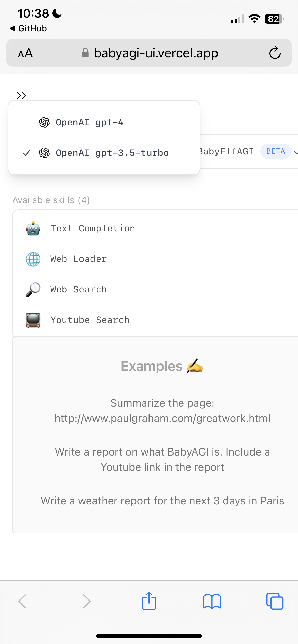Image resolution: width=298 pixels, height=644 pixels.
Task: Click the checkmark beside gpt-3.5-turbo
Action: click(27, 153)
